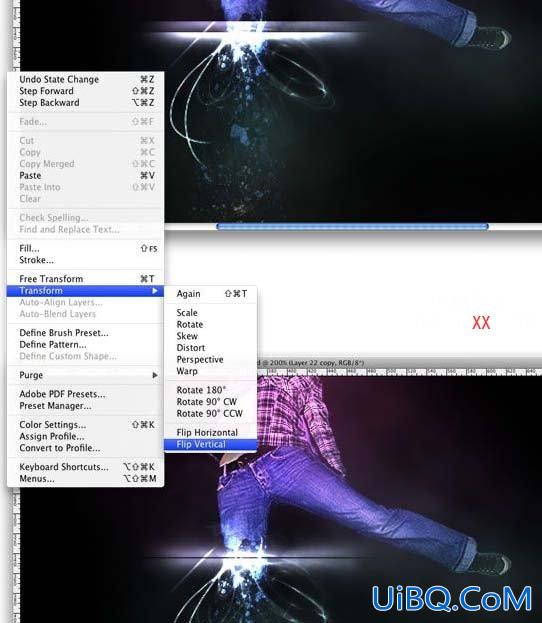Image resolution: width=542 pixels, height=623 pixels.
Task: Choose Again in Transform submenu
Action: tap(211, 294)
